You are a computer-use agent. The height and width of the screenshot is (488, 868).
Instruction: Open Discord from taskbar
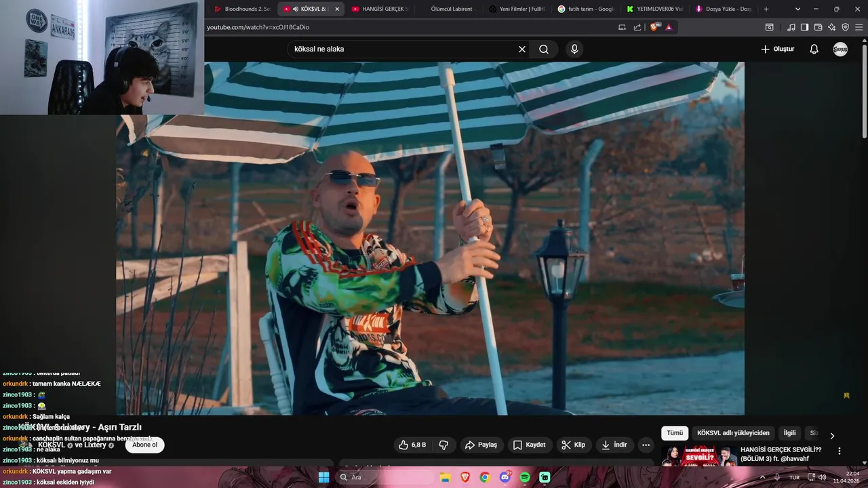(505, 477)
